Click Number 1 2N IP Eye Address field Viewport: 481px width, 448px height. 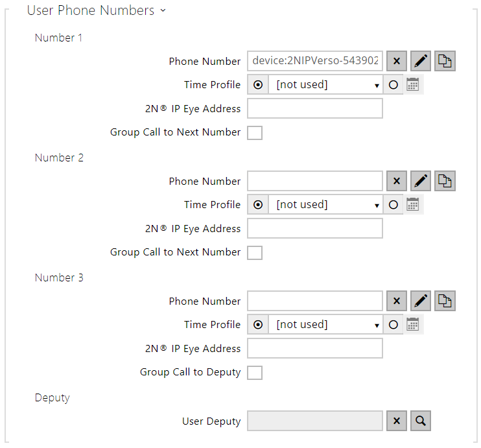pos(315,109)
